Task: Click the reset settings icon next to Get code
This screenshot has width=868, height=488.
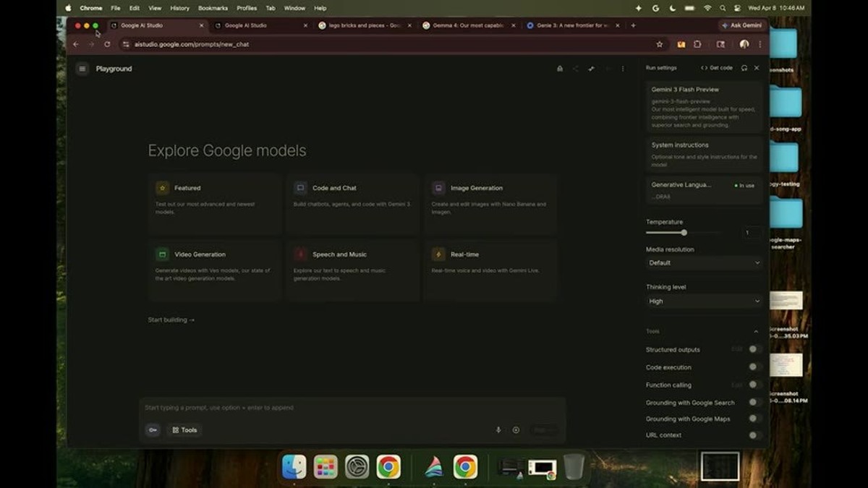Action: tap(744, 68)
